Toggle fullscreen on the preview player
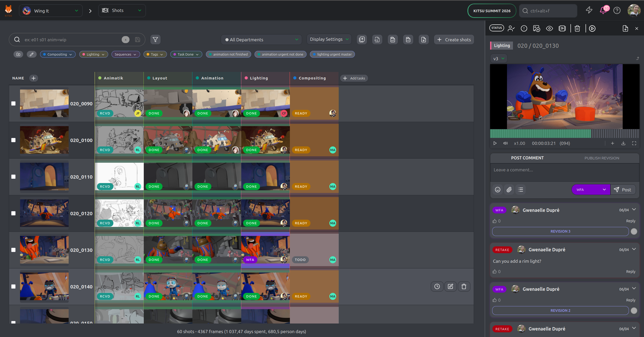Image resolution: width=644 pixels, height=337 pixels. point(634,143)
